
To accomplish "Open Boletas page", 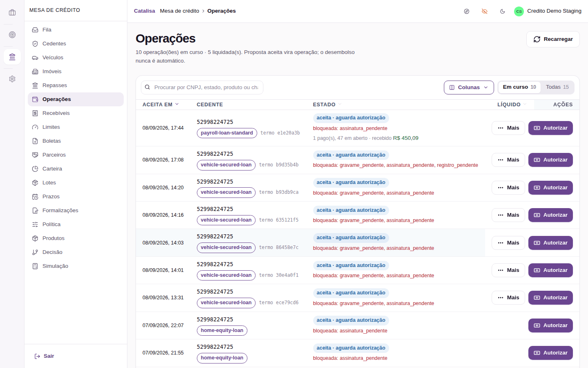I will point(76,141).
